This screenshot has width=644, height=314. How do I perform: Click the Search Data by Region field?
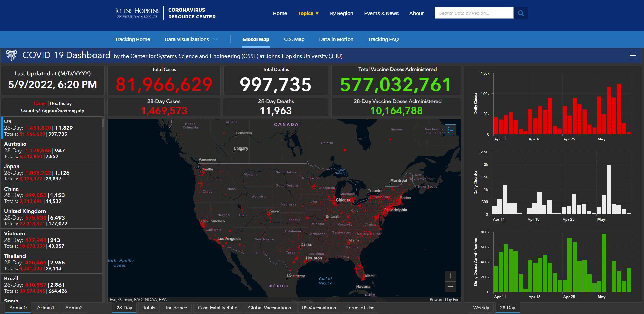click(x=474, y=13)
